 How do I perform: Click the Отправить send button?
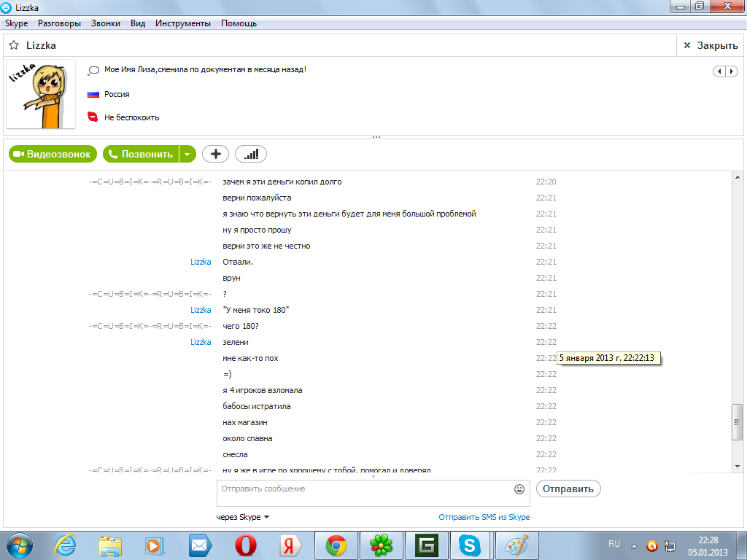pos(568,489)
